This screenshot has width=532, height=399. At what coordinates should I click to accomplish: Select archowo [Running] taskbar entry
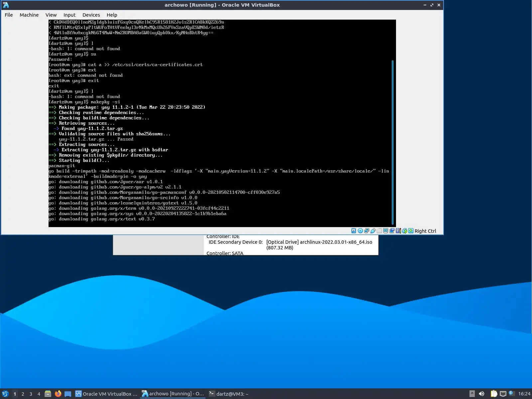(x=173, y=394)
